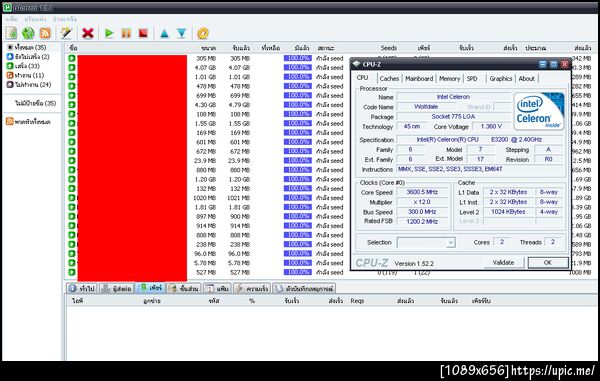
Task: Click the red Stop torrent icon
Action: click(143, 33)
